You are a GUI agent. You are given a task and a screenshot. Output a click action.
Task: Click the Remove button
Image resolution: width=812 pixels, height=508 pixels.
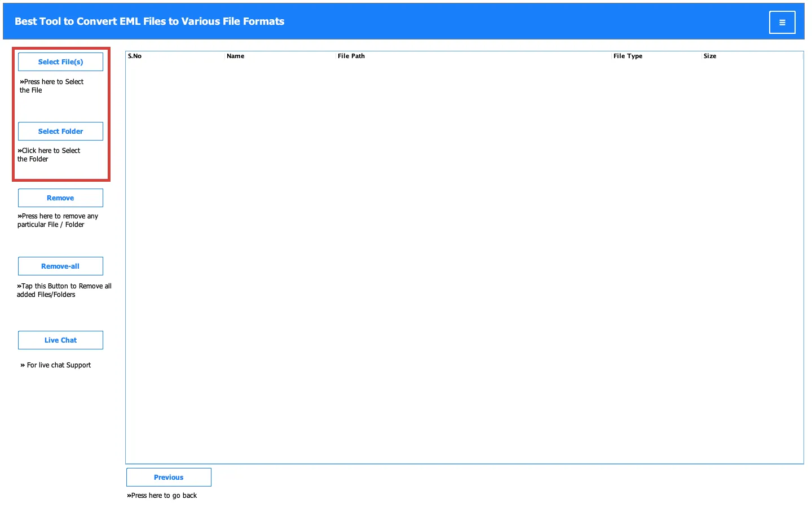[60, 198]
